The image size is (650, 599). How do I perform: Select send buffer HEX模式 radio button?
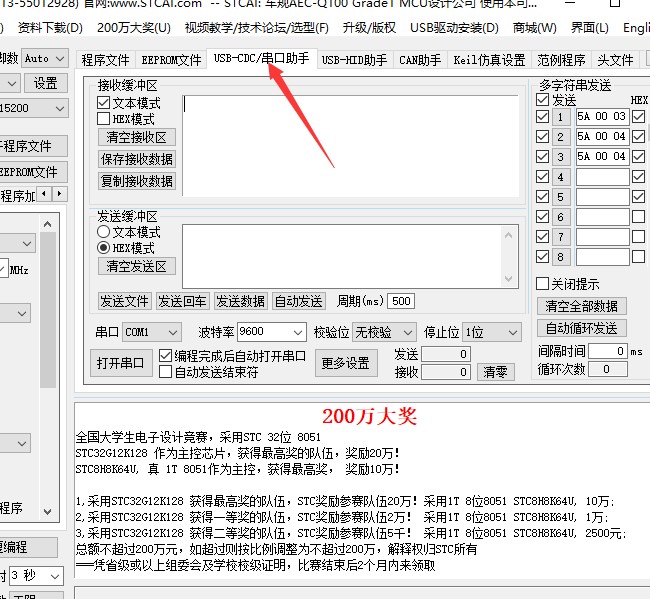[x=103, y=248]
